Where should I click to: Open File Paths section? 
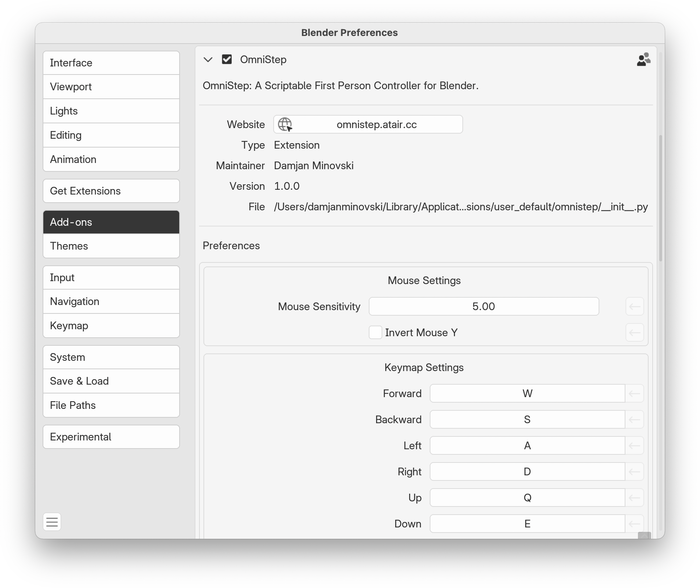pyautogui.click(x=111, y=405)
